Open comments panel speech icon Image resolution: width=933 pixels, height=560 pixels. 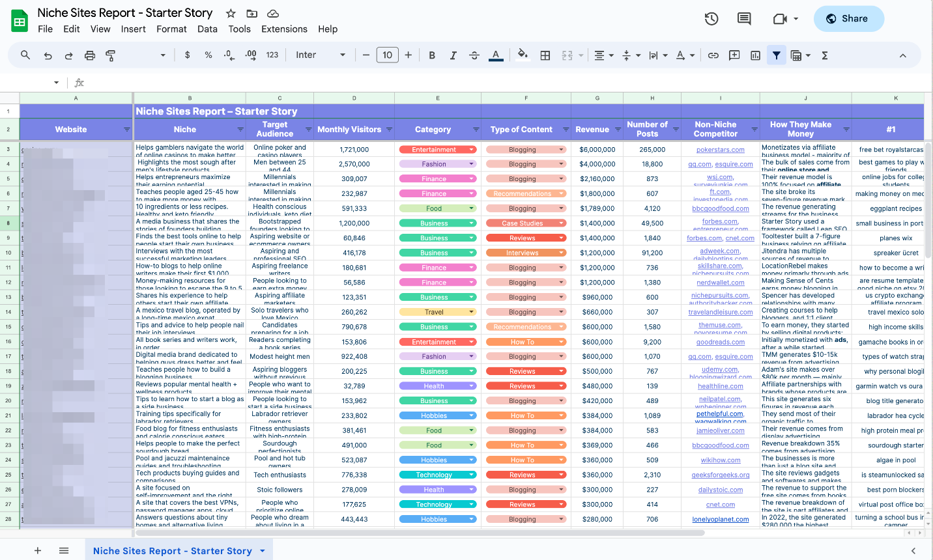pos(744,19)
